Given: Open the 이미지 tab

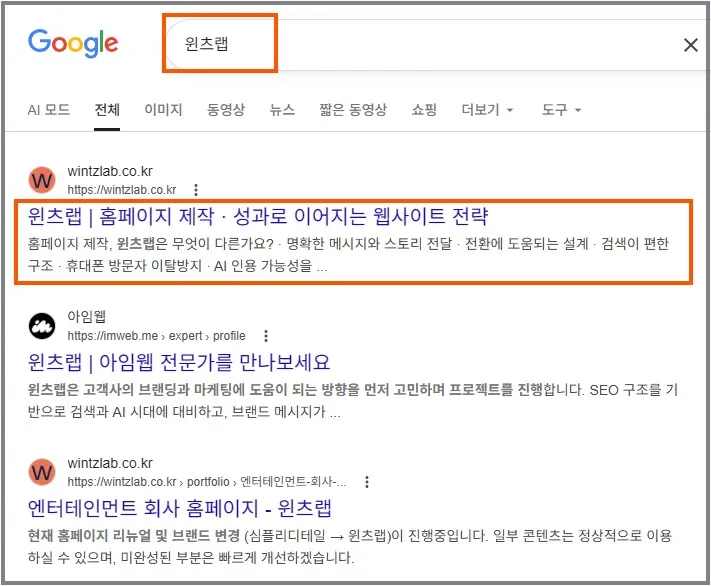Looking at the screenshot, I should [x=163, y=110].
